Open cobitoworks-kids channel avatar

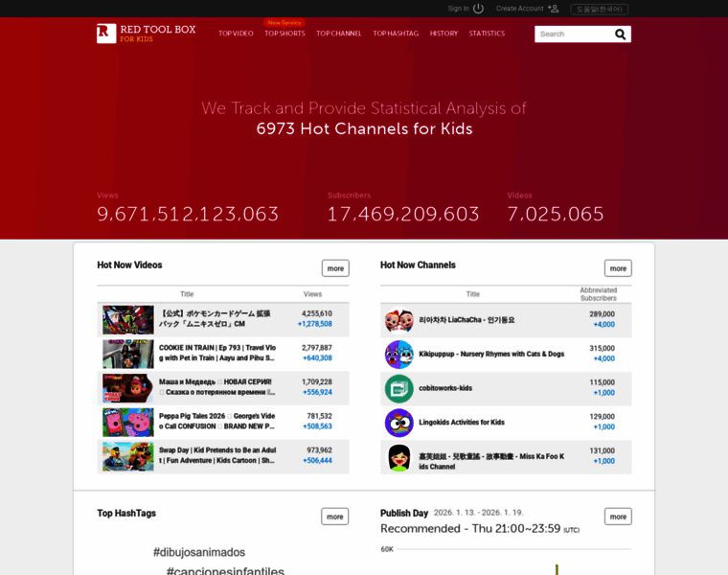click(x=398, y=388)
